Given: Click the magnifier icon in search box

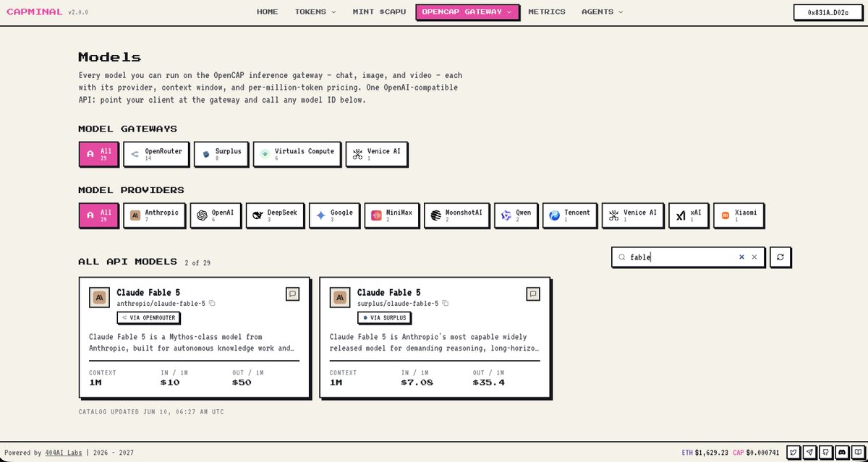Looking at the screenshot, I should tap(622, 257).
